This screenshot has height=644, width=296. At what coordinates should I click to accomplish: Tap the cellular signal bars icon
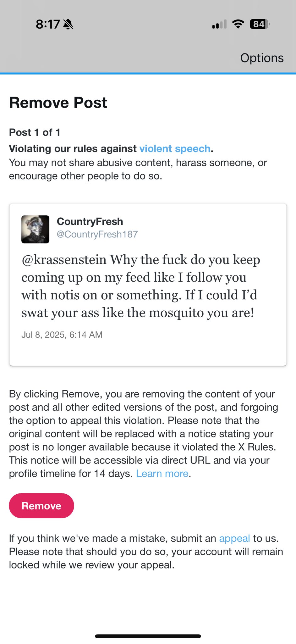pyautogui.click(x=219, y=24)
